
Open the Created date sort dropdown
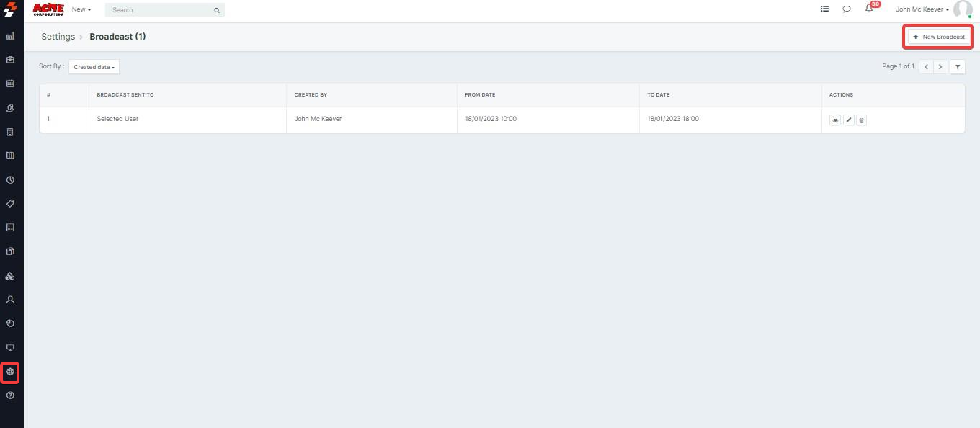point(94,67)
